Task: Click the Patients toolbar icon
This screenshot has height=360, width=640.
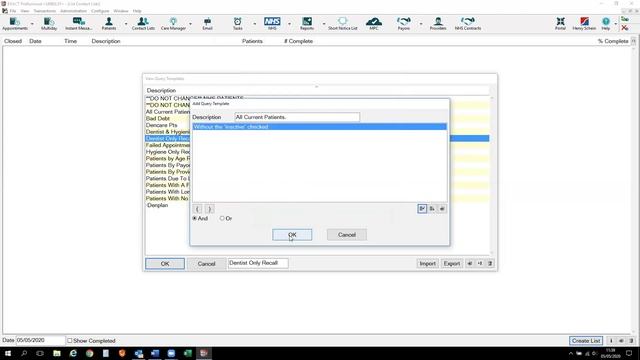Action: click(109, 24)
